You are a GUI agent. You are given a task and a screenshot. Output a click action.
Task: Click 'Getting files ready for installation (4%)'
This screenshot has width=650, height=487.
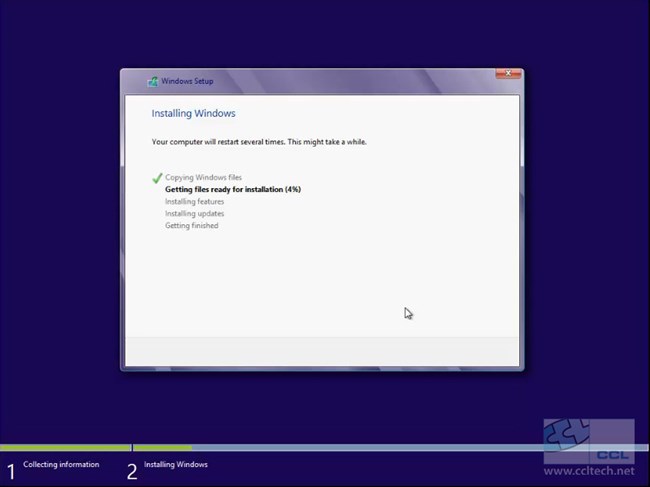tap(233, 189)
